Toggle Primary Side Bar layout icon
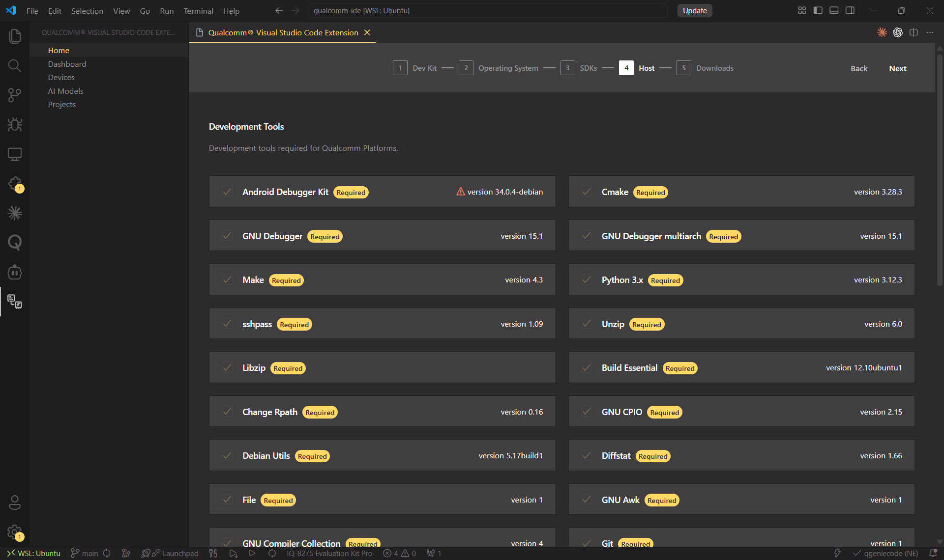The image size is (944, 560). click(x=818, y=10)
